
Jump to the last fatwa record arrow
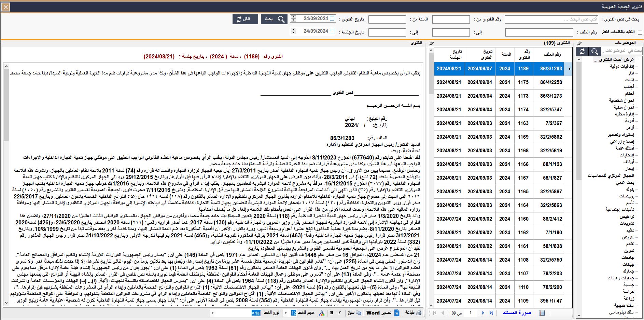[491, 312]
